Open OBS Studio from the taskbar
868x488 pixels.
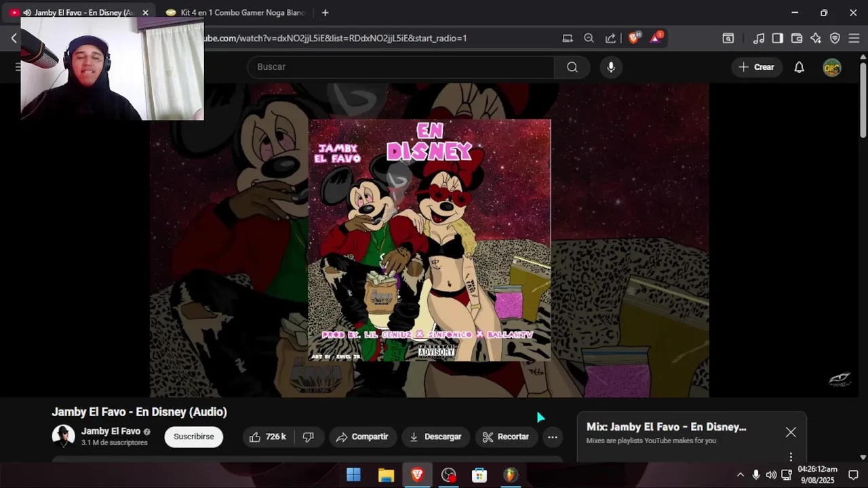point(448,475)
